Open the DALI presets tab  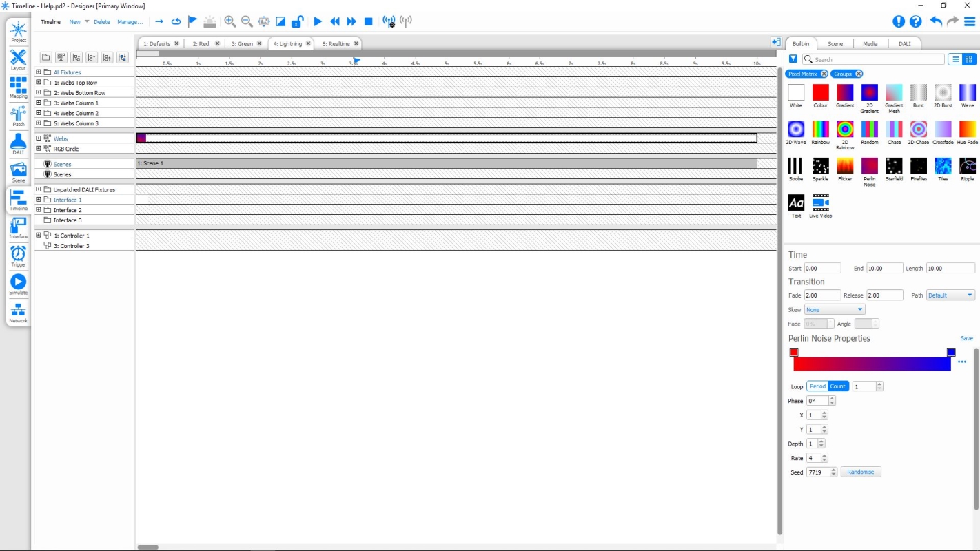(905, 43)
